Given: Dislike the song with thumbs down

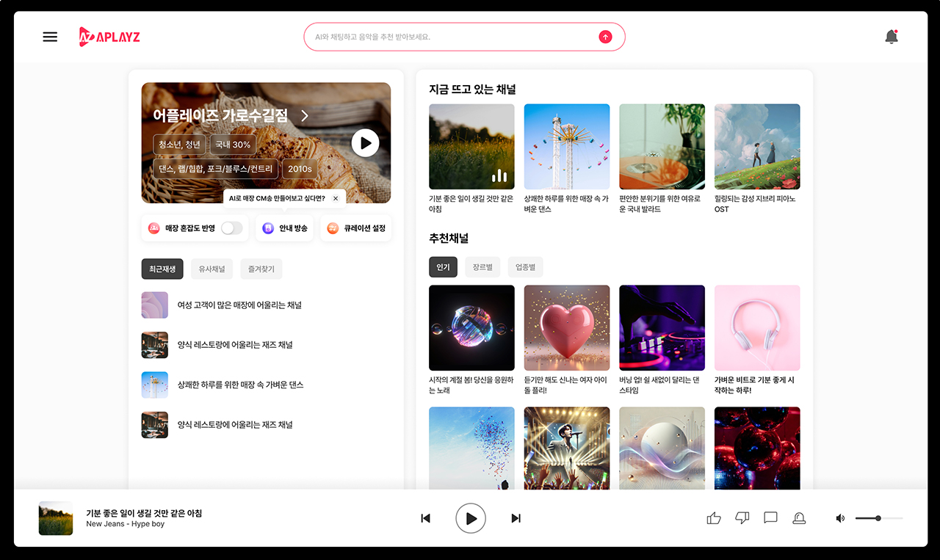Looking at the screenshot, I should pyautogui.click(x=742, y=518).
